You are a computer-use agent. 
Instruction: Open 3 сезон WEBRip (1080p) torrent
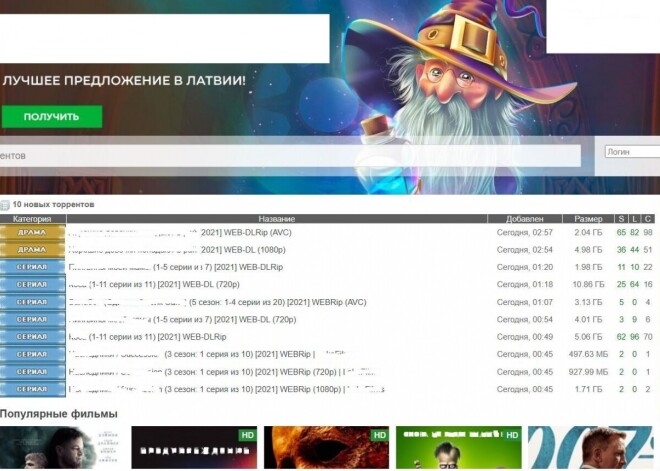[226, 389]
